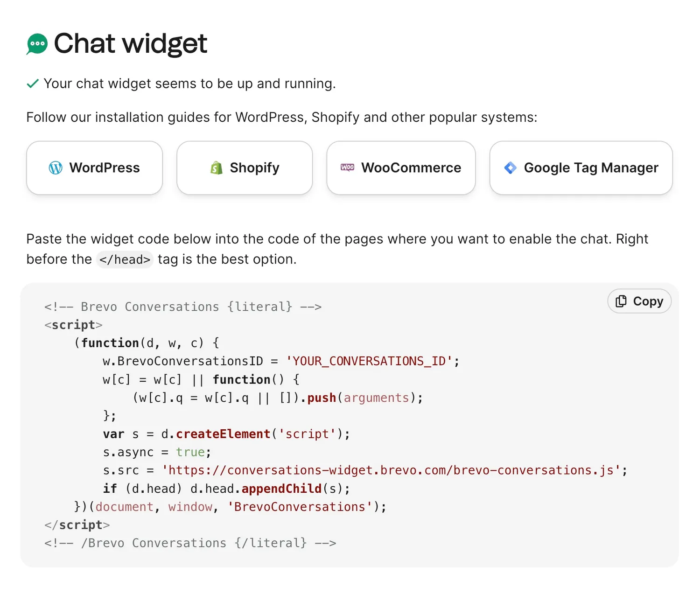The height and width of the screenshot is (594, 700).
Task: Open the WordPress installation guide
Action: point(95,168)
